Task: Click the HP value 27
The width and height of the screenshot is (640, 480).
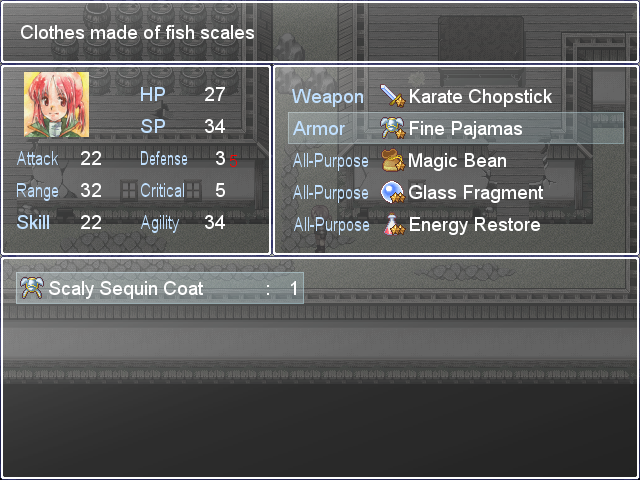Action: (215, 94)
